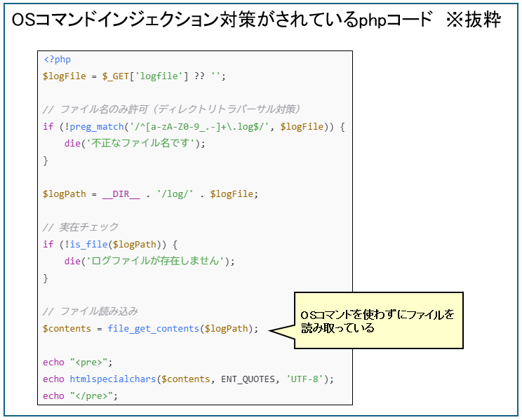Click the $logFile = $_GET['logfile'] line
The width and height of the screenshot is (522, 420).
point(134,76)
